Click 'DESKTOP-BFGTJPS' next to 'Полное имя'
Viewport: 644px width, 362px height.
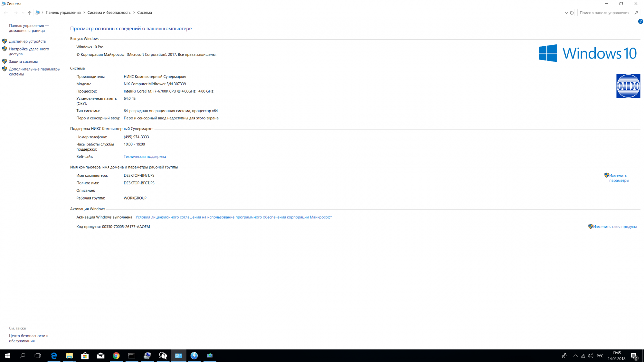[139, 183]
